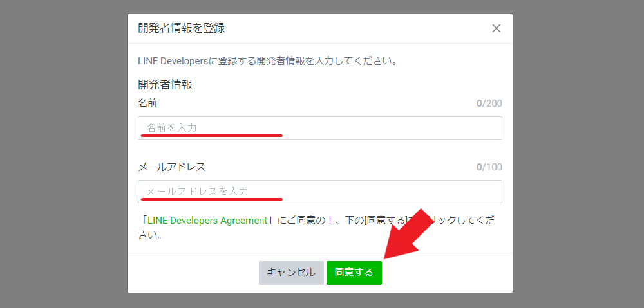This screenshot has height=308, width=644.
Task: Click the 0/200 character counter
Action: click(489, 104)
